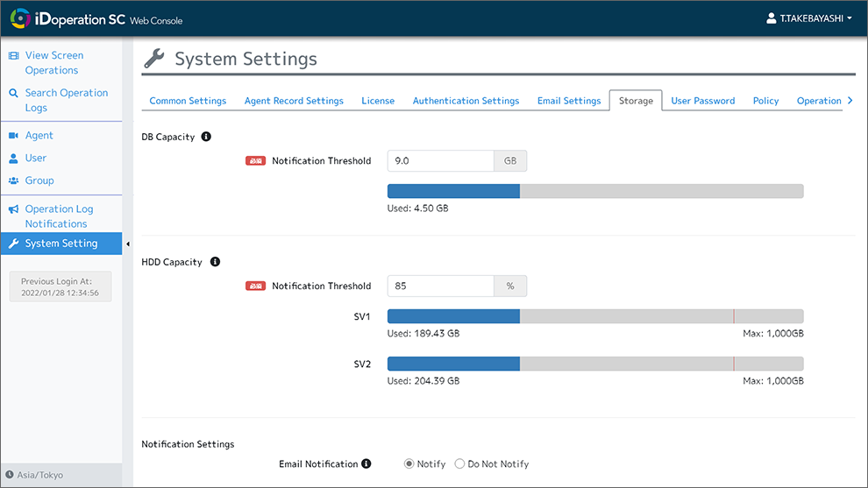
Task: Select the Notify radio button
Action: tap(409, 463)
